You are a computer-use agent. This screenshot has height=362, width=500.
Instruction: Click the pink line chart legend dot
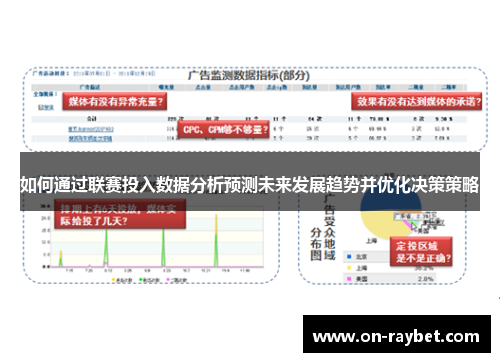(168, 279)
